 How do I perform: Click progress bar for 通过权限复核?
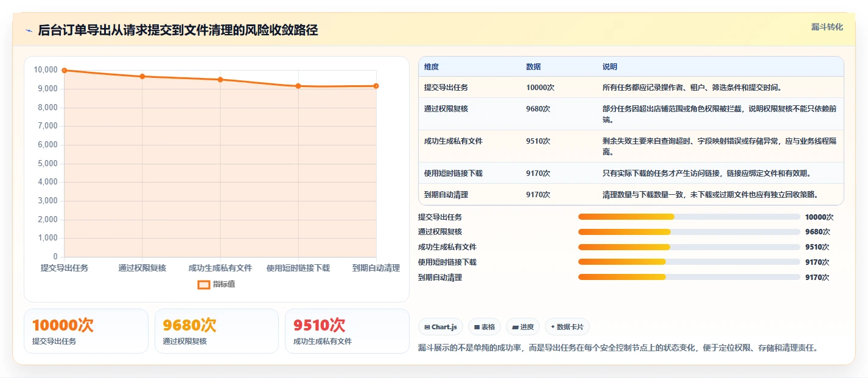689,232
